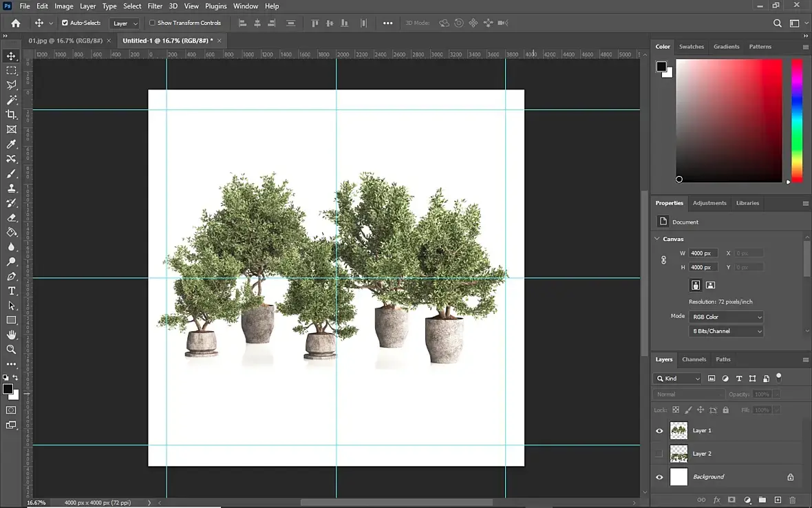Hide Layer 1 using eye icon
Screen dimensions: 812x508
pos(659,431)
